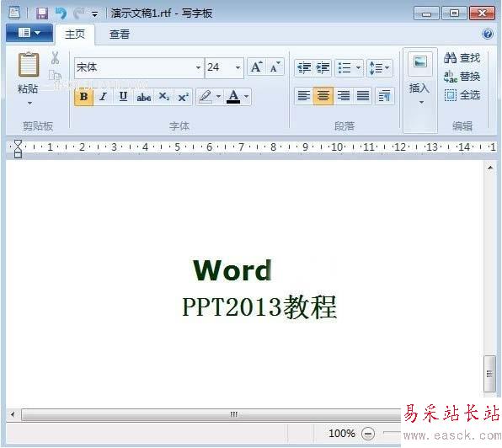Image resolution: width=502 pixels, height=448 pixels.
Task: Click the Save icon in title bar
Action: coord(42,13)
